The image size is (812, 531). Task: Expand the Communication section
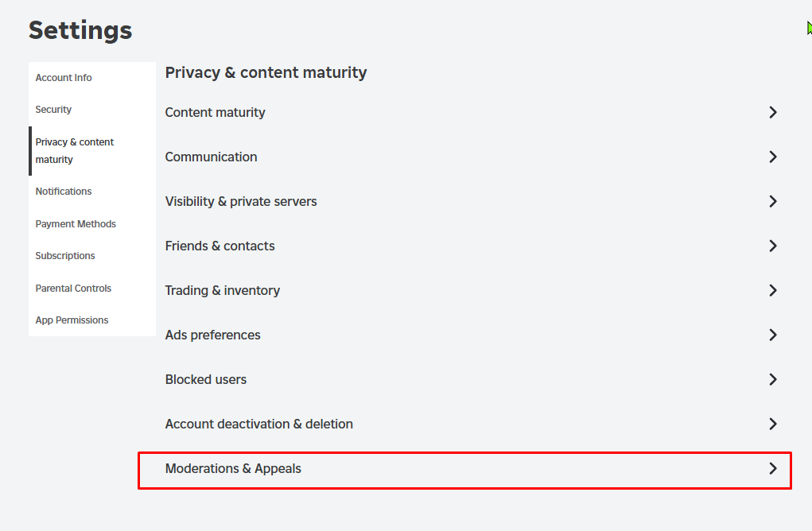(772, 157)
